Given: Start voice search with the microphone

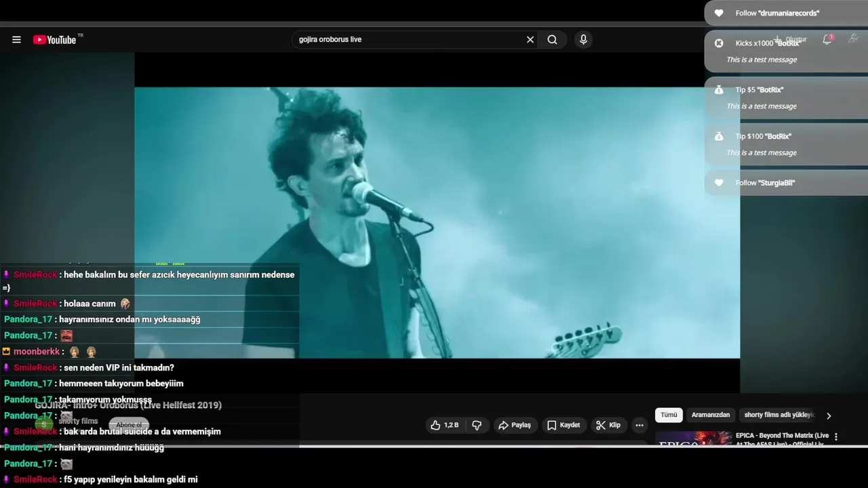Looking at the screenshot, I should 583,40.
